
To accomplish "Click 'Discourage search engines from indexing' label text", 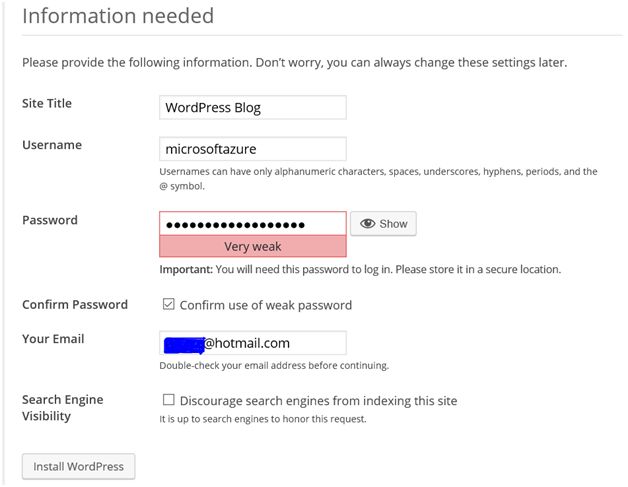I will (318, 400).
